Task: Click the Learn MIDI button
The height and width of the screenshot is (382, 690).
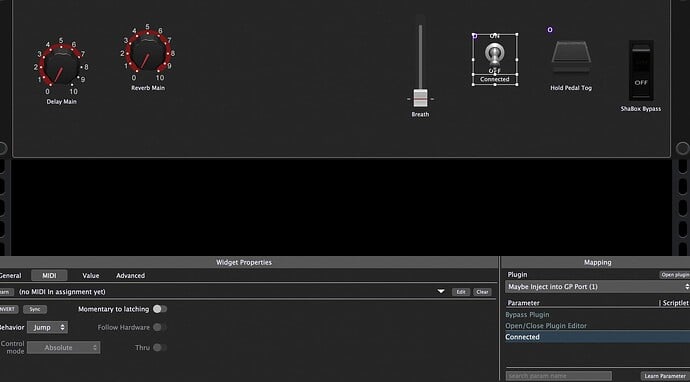Action: pos(6,292)
